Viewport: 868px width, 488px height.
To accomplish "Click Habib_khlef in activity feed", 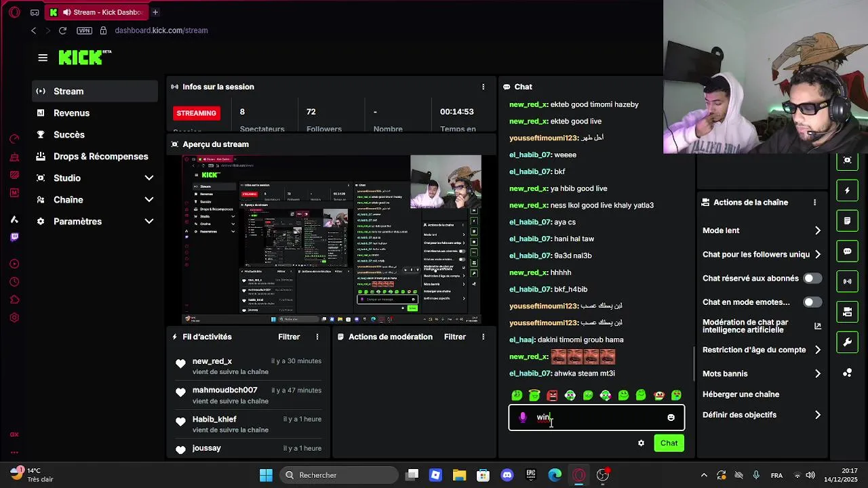I will (x=214, y=420).
